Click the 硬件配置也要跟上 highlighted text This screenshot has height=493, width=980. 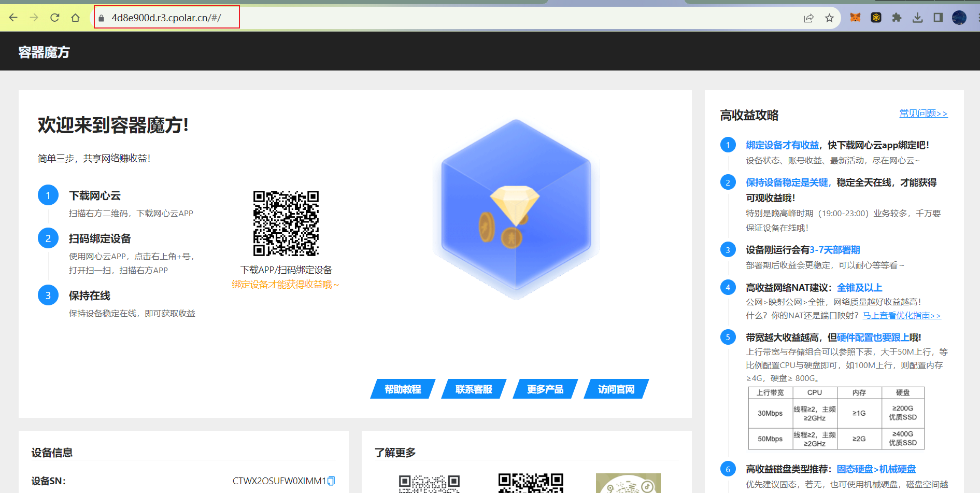(873, 337)
